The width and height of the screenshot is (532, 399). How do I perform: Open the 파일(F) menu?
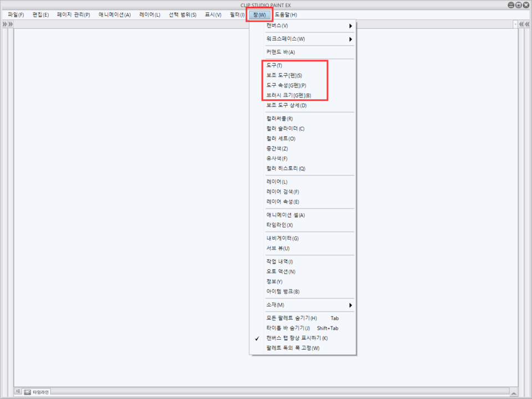(16, 15)
